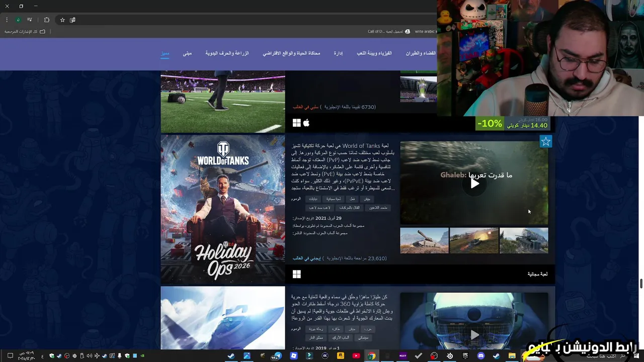
Task: Open the Epic Games Launcher taskbar icon
Action: 465,355
